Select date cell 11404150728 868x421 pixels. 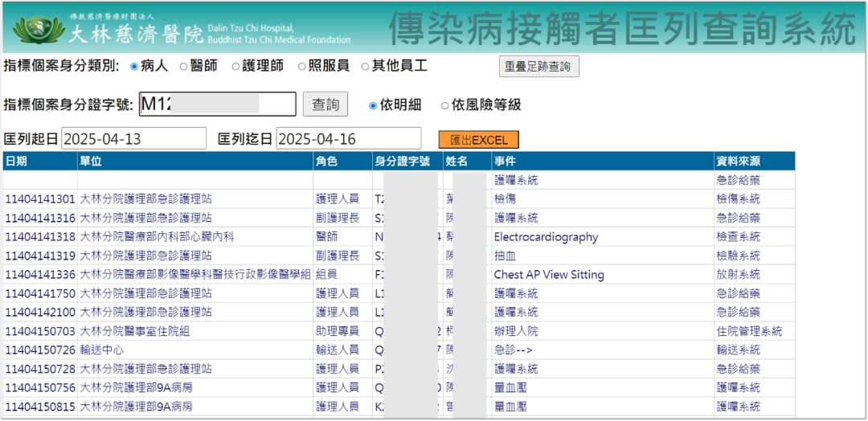pos(40,369)
